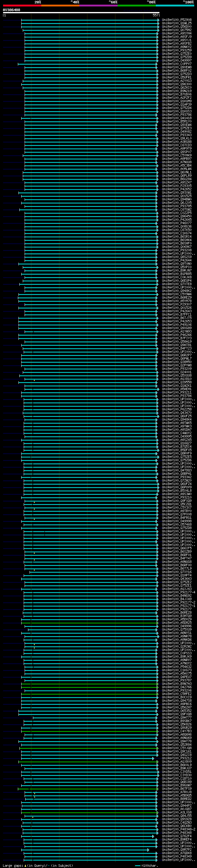The height and width of the screenshot is (868, 197).
Task: Select hit label UniRef100_Q01525
Action: pos(176,196)
